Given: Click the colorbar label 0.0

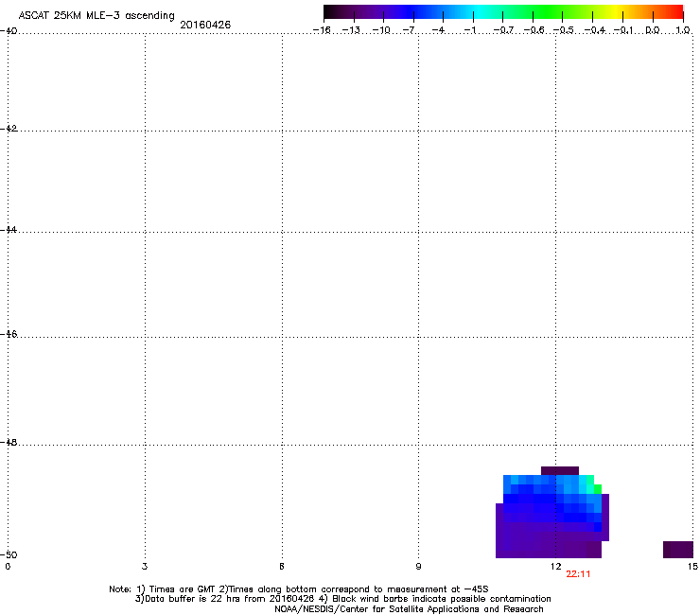Looking at the screenshot, I should pyautogui.click(x=653, y=30).
